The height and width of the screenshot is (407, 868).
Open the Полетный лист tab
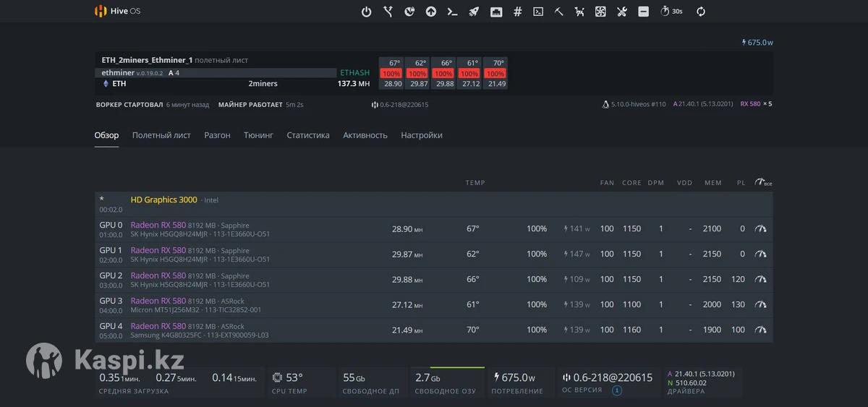pyautogui.click(x=161, y=135)
